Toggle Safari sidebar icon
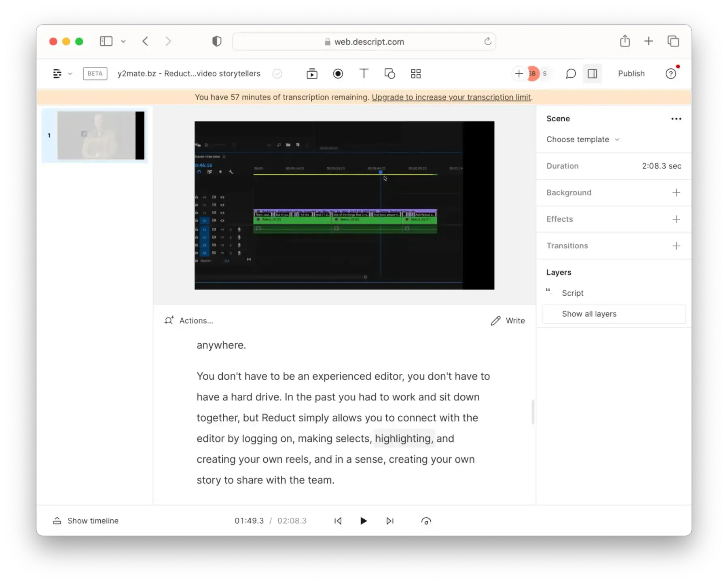The height and width of the screenshot is (584, 728). (106, 41)
